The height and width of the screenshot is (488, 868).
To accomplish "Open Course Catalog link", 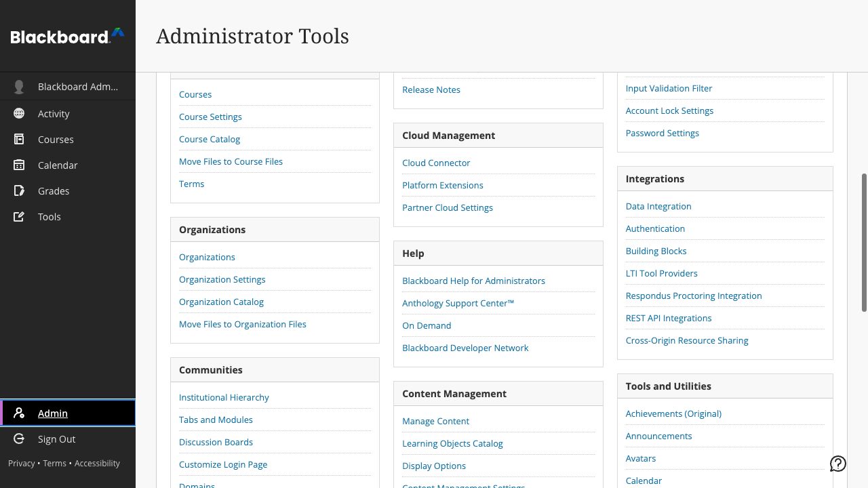I will [210, 139].
